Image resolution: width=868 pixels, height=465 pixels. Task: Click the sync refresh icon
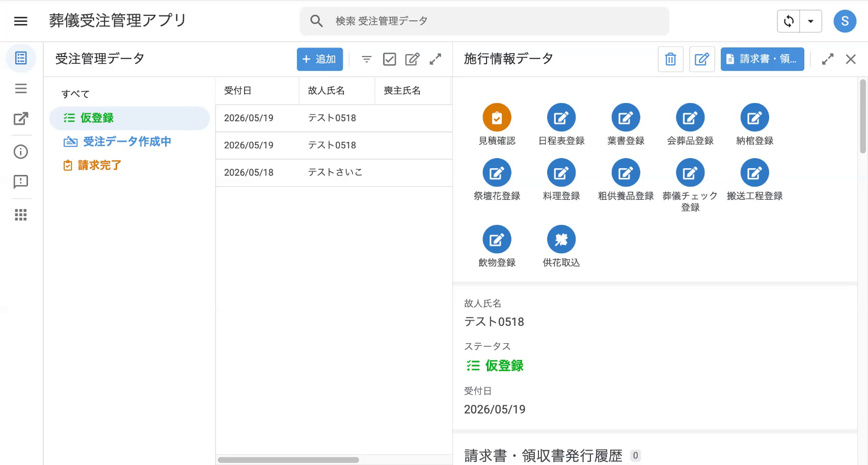pos(789,21)
